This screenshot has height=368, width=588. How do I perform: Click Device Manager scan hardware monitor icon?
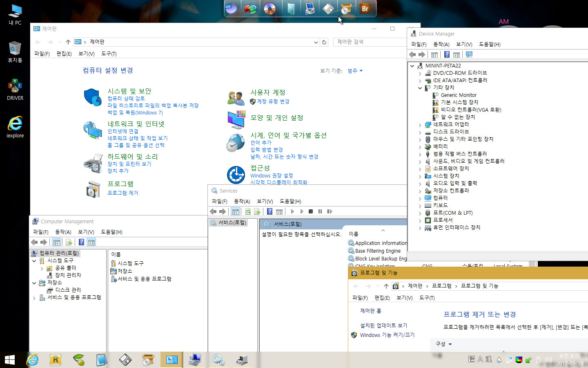point(469,54)
